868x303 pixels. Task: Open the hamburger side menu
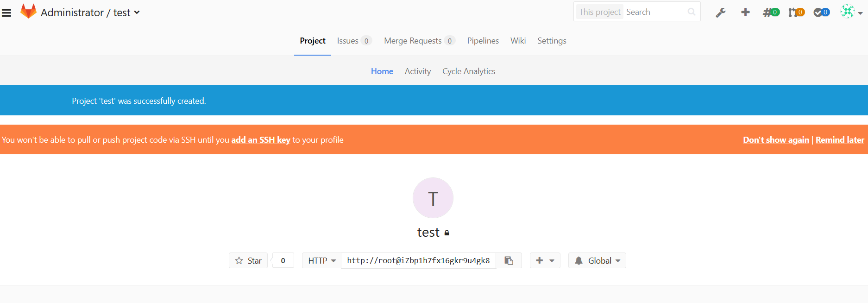(6, 13)
